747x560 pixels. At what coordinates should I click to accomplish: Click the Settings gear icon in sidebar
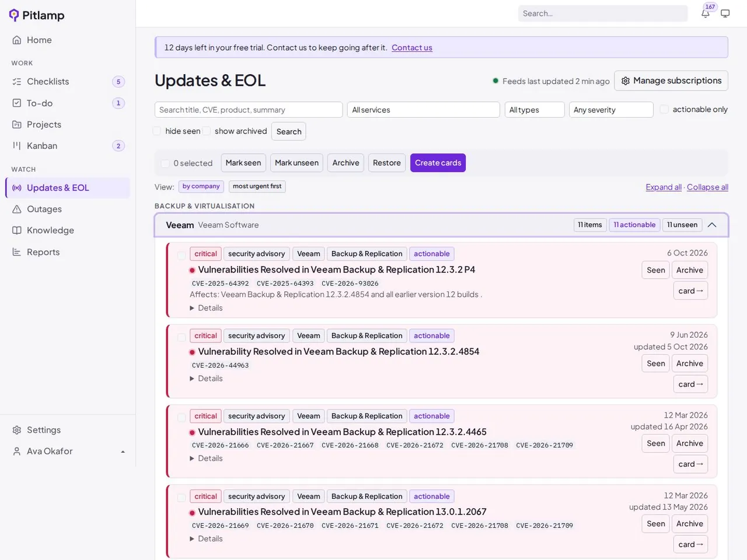[x=17, y=430]
